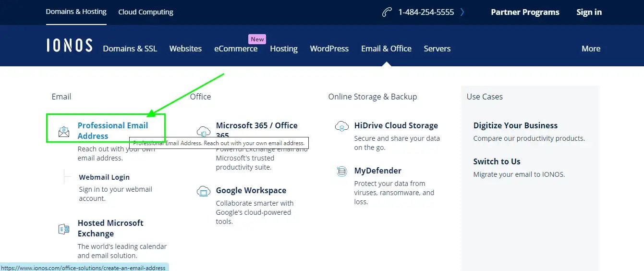644x271 pixels.
Task: Switch to Domains & Hosting tab
Action: tap(76, 12)
